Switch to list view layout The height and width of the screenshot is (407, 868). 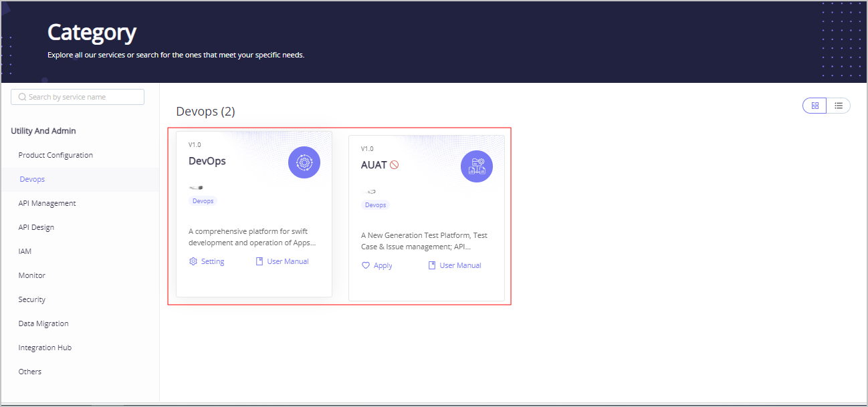pos(838,106)
